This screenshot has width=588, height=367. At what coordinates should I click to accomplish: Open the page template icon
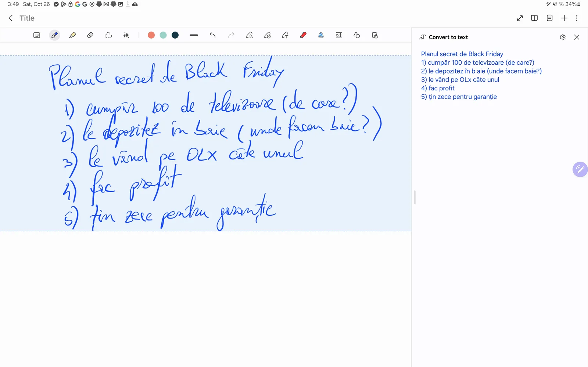(x=549, y=18)
